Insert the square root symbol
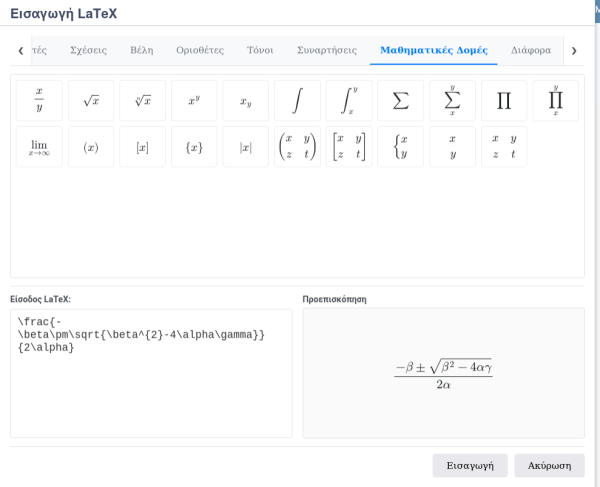Viewport: 600px width, 487px height. point(91,101)
